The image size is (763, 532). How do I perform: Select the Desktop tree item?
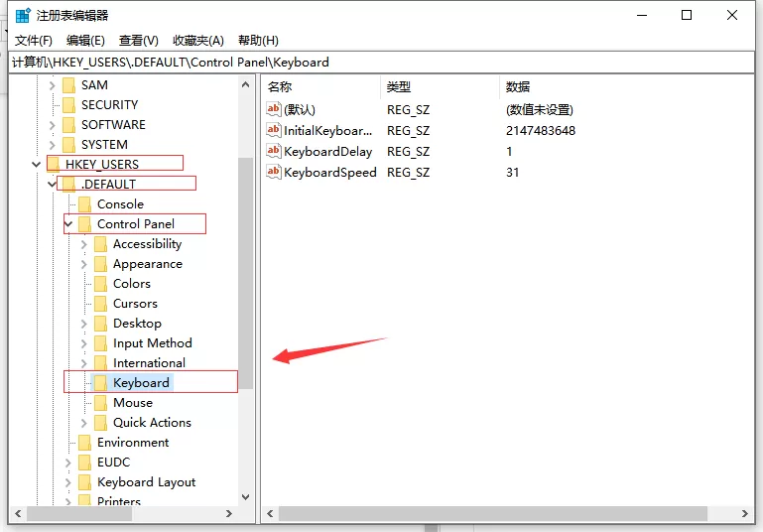point(137,324)
